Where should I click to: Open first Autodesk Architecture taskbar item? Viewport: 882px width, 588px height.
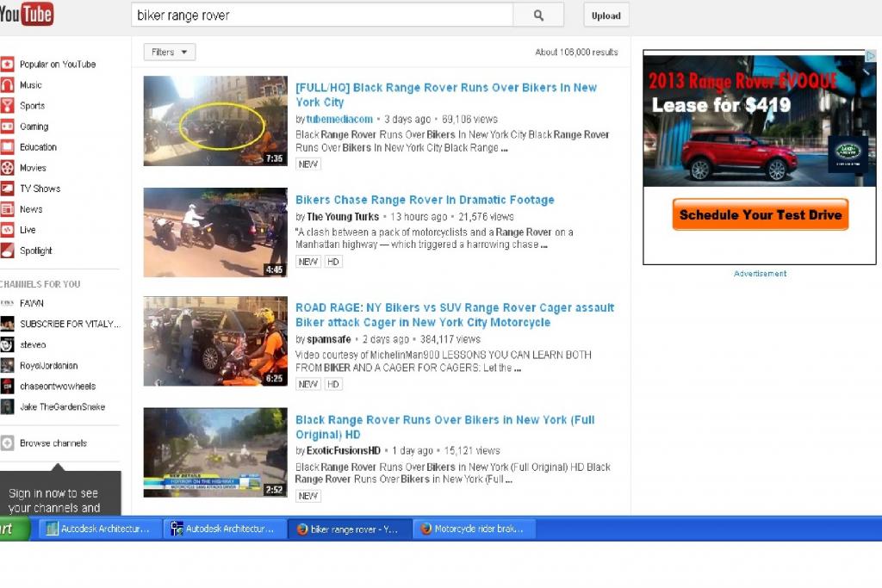coord(97,529)
